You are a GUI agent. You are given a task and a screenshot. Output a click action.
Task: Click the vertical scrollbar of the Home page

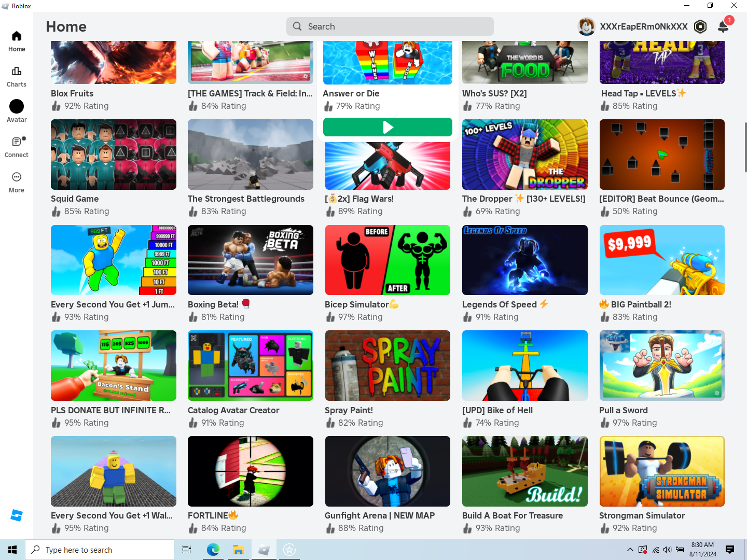pyautogui.click(x=745, y=147)
